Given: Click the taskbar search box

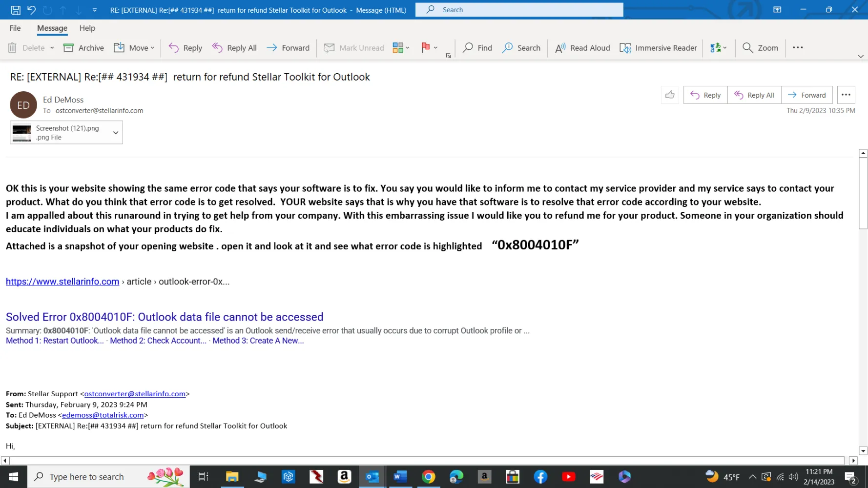Looking at the screenshot, I should pyautogui.click(x=108, y=477).
